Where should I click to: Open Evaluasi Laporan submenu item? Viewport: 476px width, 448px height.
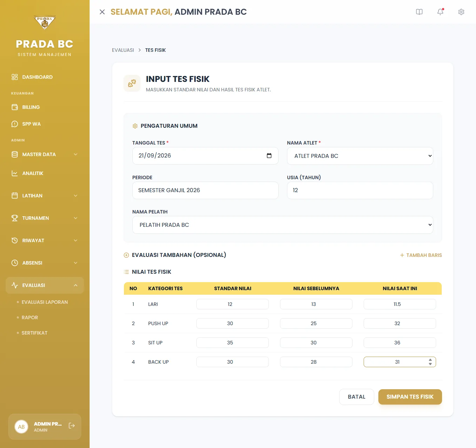(45, 302)
